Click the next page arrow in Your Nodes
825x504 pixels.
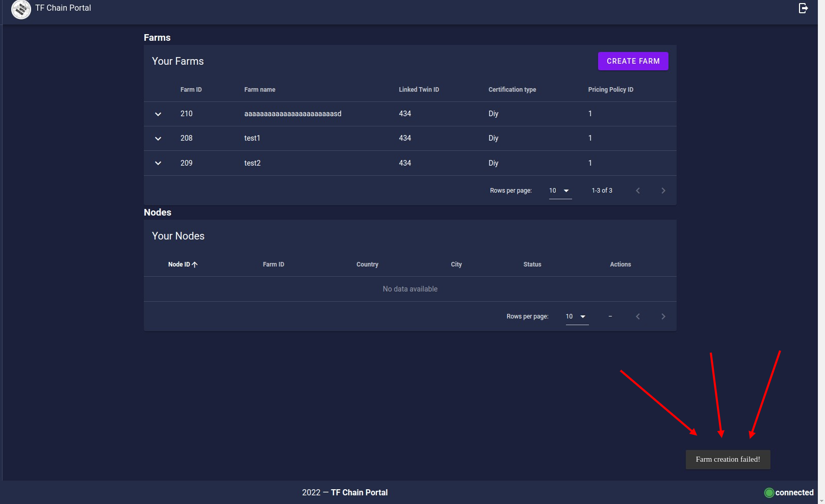663,316
